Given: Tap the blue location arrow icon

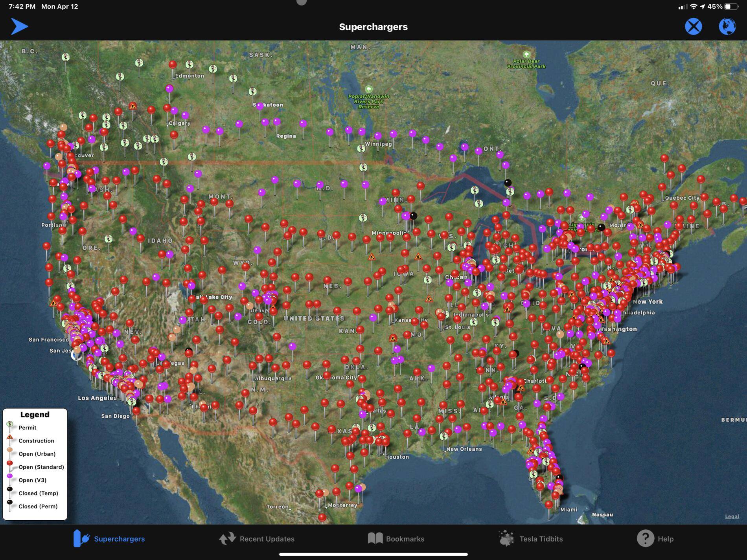Looking at the screenshot, I should [x=19, y=26].
